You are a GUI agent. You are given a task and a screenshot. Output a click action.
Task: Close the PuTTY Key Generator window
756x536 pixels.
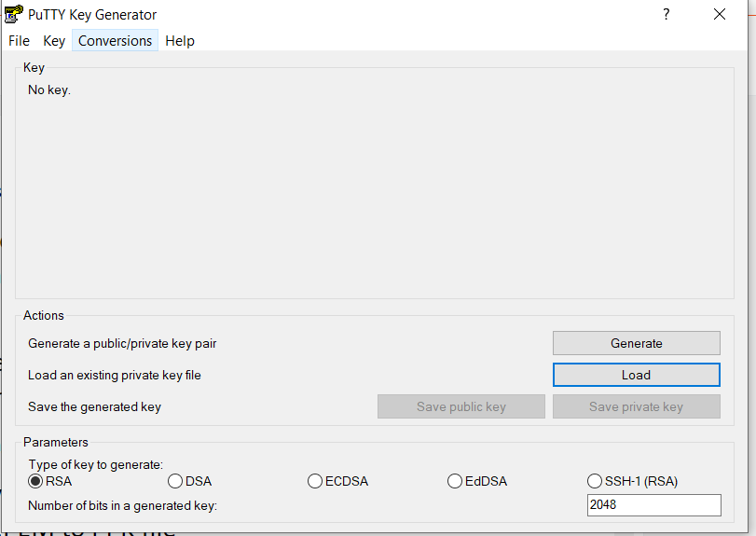tap(720, 14)
